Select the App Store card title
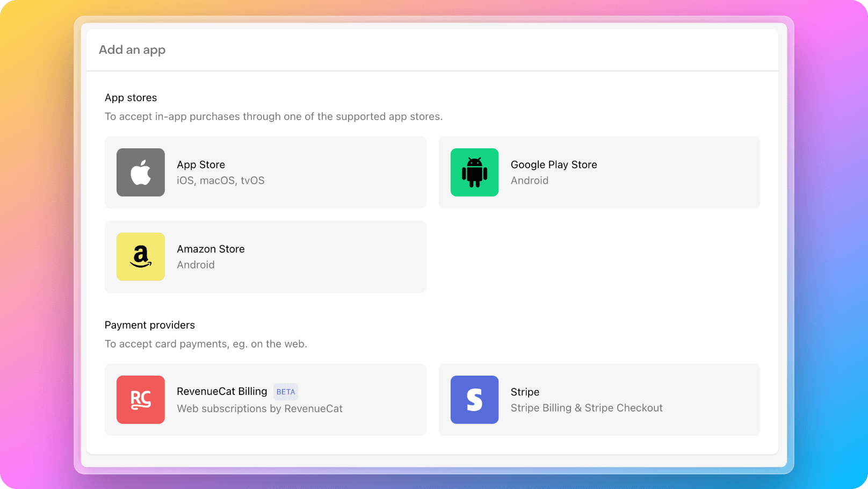 tap(201, 165)
